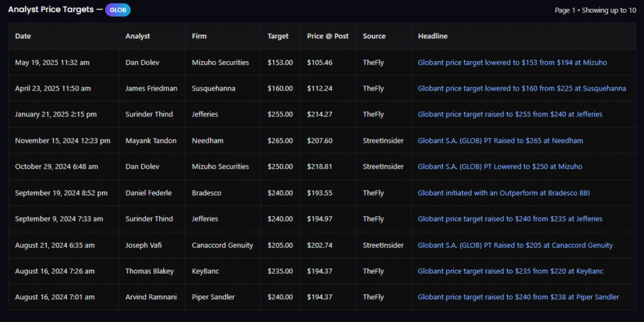Open Canaccord Genuity PT Raised to $205 headline

tap(515, 245)
